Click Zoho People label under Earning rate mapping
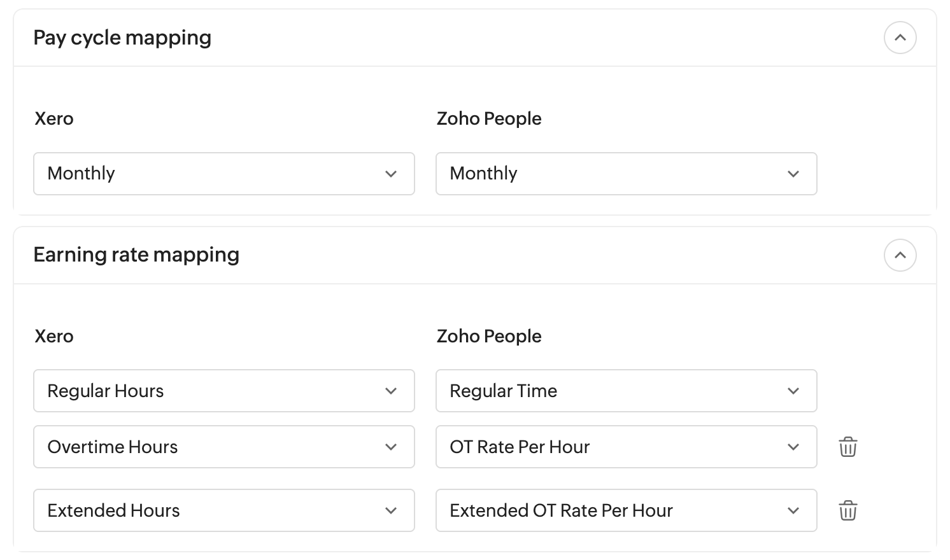950x560 pixels. point(489,336)
